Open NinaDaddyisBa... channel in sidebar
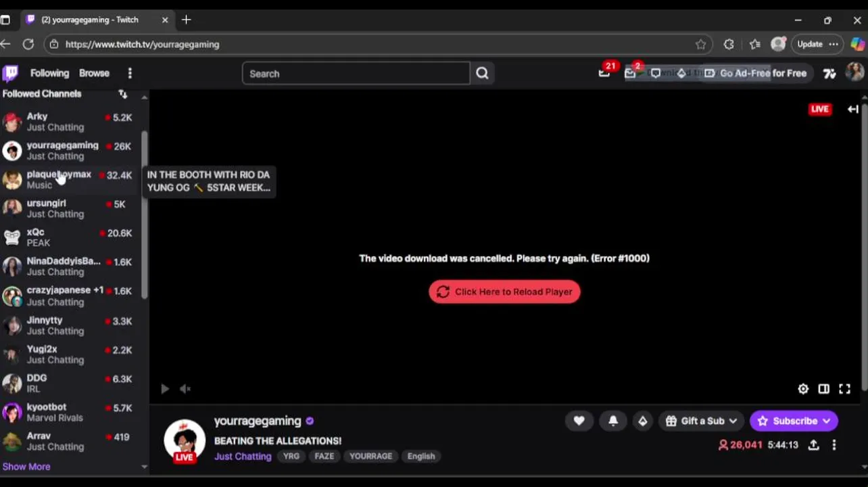The image size is (868, 487). (x=70, y=266)
